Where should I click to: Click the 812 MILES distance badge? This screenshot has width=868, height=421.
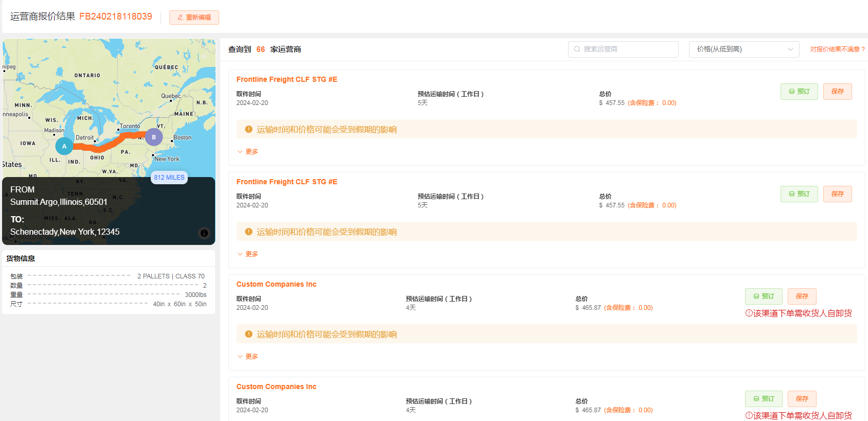tap(169, 178)
